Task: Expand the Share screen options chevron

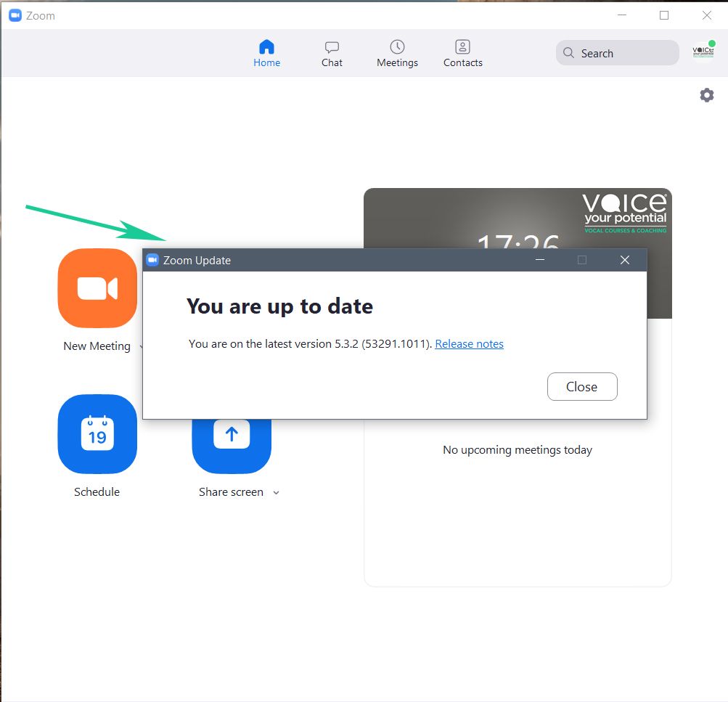Action: tap(277, 493)
